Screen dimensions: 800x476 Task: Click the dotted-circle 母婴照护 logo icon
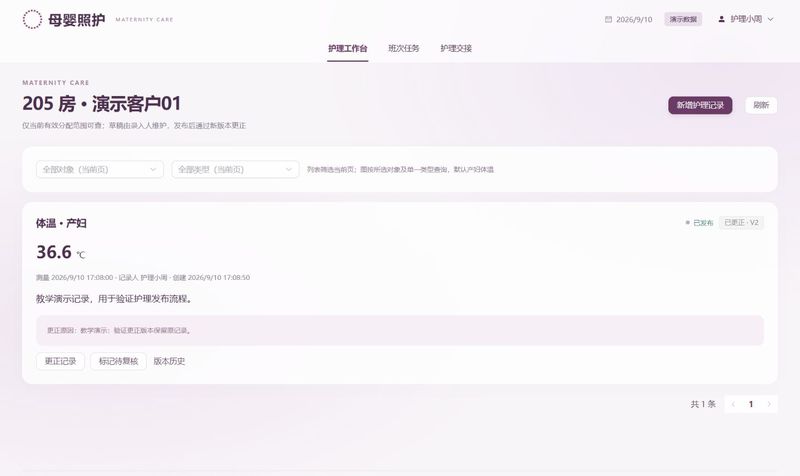pos(32,19)
